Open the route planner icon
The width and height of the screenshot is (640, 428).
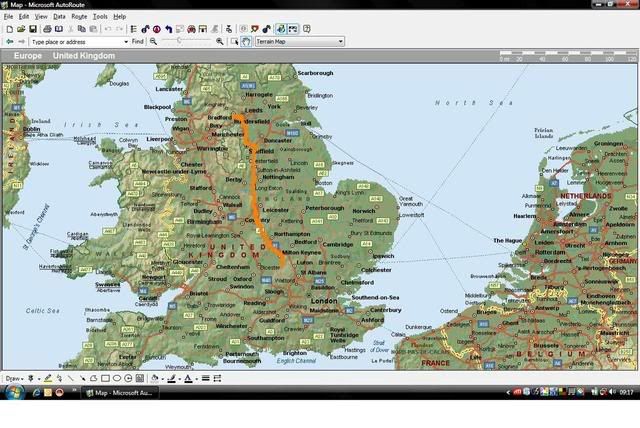(x=145, y=29)
